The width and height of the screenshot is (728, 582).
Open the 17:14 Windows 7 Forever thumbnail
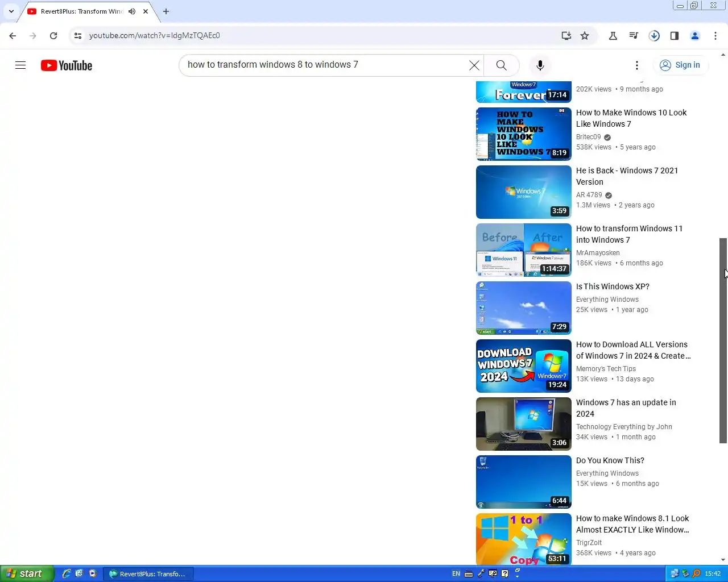tap(523, 92)
